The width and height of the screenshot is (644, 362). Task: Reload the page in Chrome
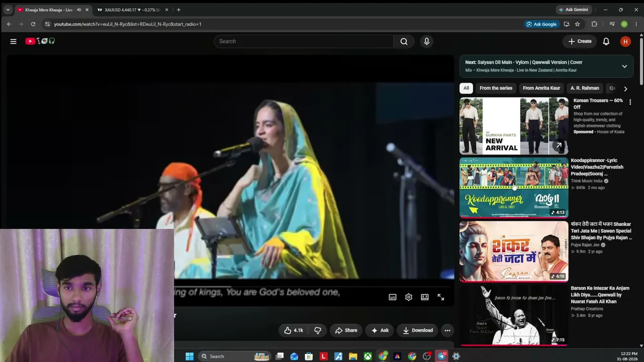click(x=33, y=24)
